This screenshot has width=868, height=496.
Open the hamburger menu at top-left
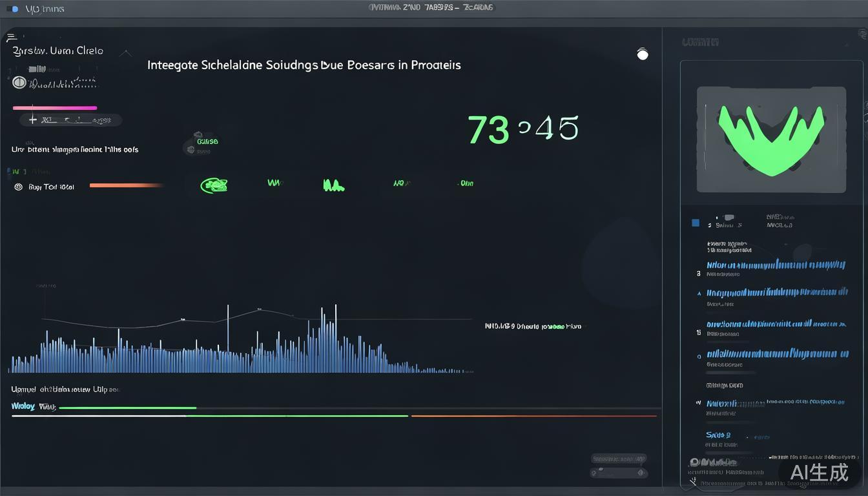(x=11, y=37)
